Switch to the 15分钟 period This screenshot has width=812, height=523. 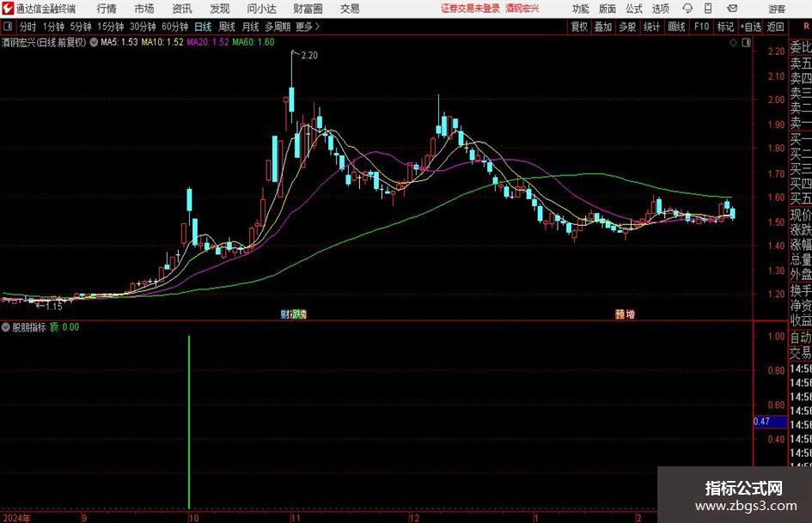pos(110,27)
